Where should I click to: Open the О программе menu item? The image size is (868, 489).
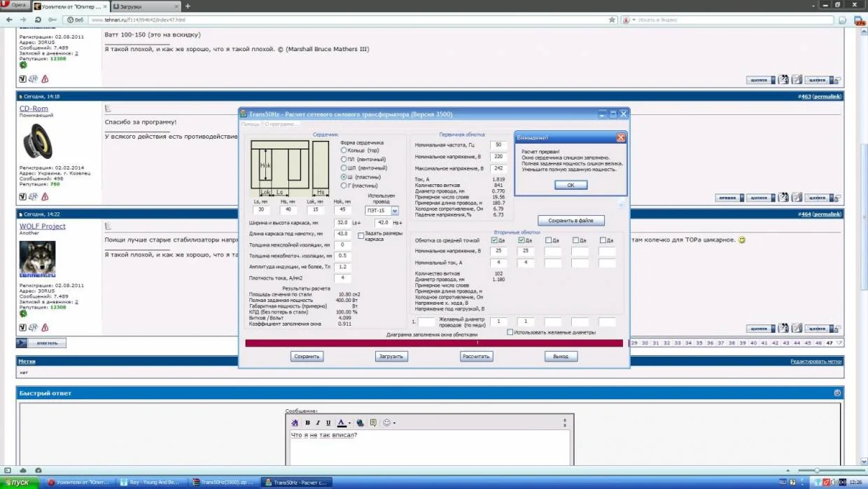pos(281,124)
